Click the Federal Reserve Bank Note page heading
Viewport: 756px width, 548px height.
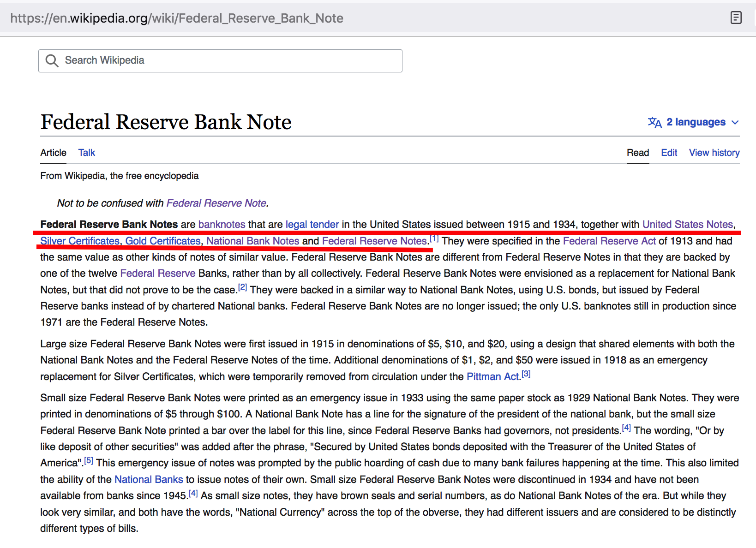coord(166,122)
